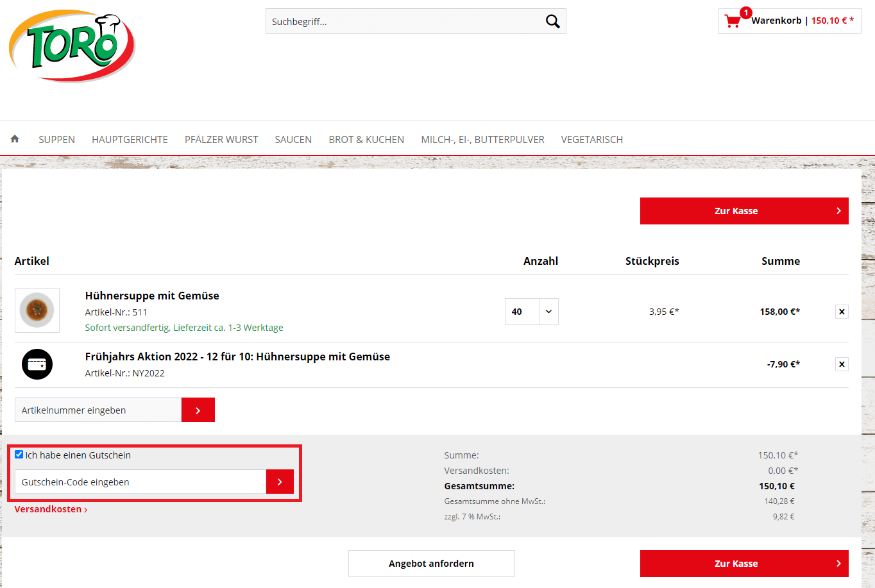Image resolution: width=875 pixels, height=588 pixels.
Task: Open the Hühnersuppe mit Gemüse product link
Action: click(x=152, y=296)
